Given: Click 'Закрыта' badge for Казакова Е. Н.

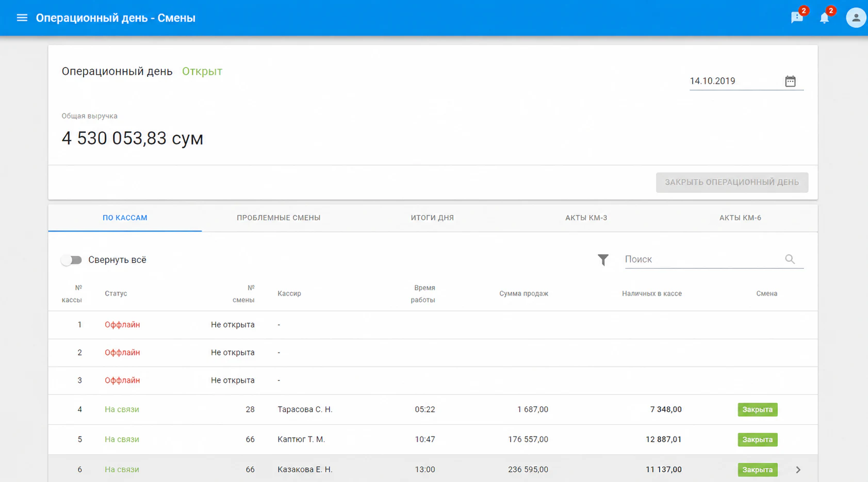Looking at the screenshot, I should pyautogui.click(x=757, y=470).
